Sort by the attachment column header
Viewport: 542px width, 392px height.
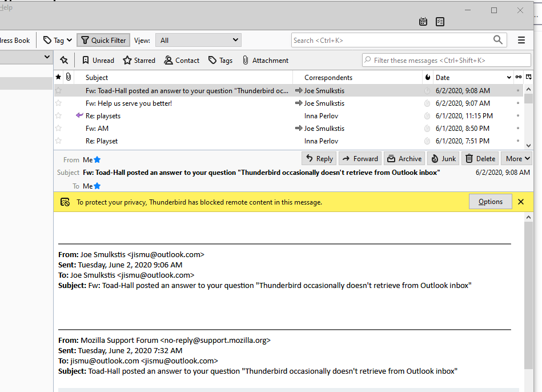coord(69,77)
